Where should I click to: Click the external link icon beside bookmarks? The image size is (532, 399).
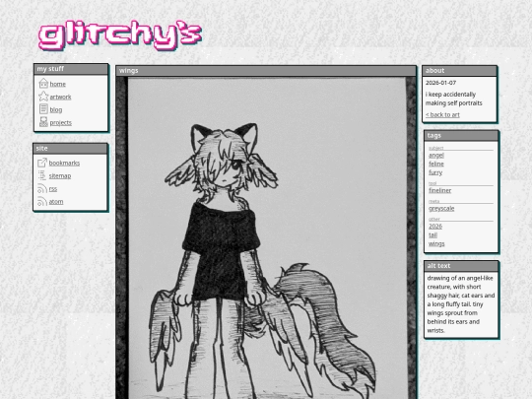point(42,163)
